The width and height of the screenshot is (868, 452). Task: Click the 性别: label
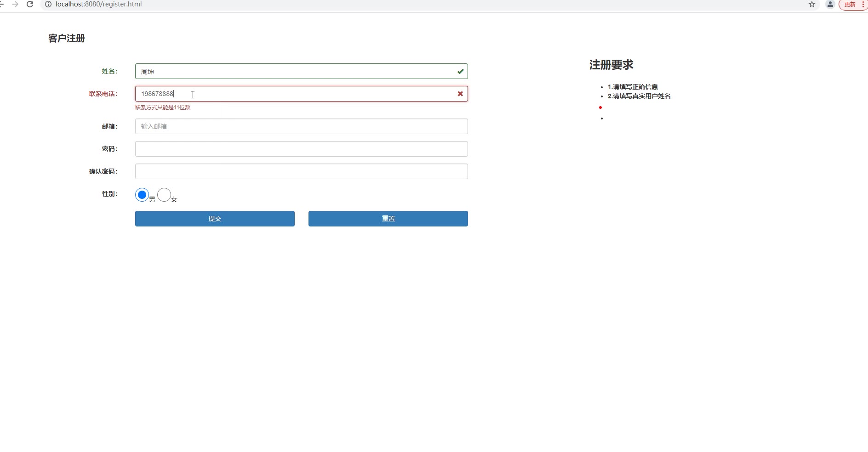pyautogui.click(x=110, y=194)
